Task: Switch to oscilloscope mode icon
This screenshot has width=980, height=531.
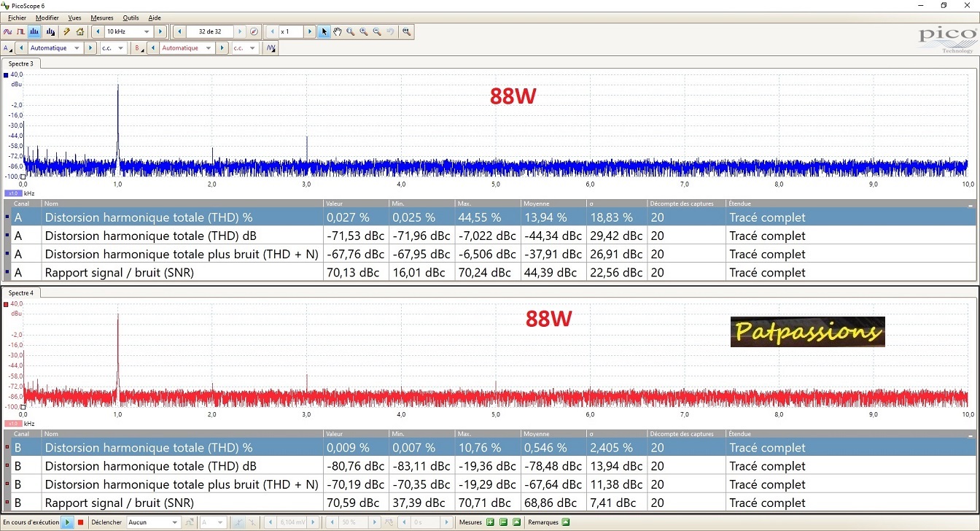Action: [7, 32]
